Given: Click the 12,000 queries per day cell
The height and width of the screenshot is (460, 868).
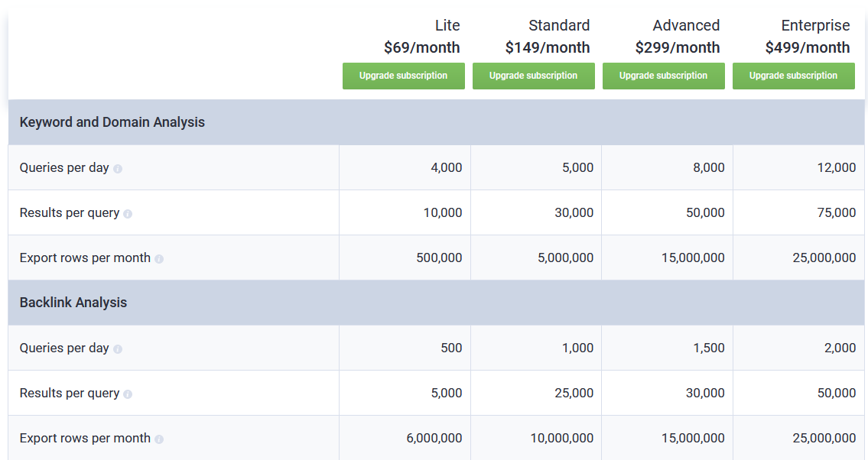Looking at the screenshot, I should [x=836, y=167].
